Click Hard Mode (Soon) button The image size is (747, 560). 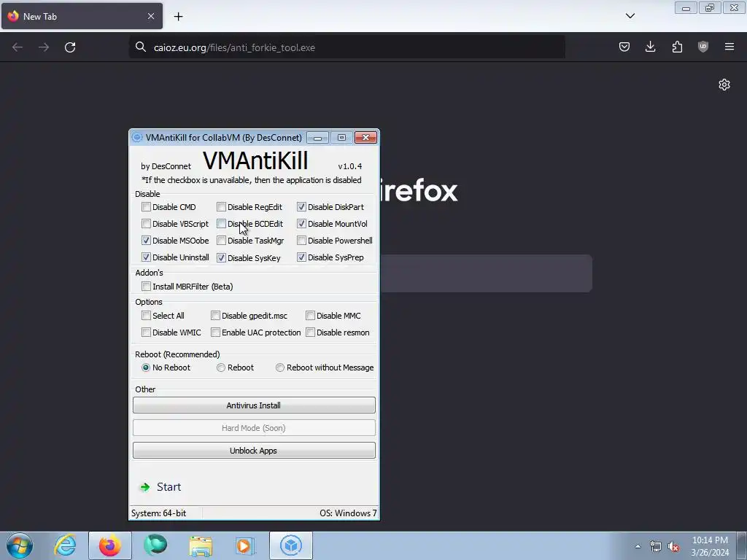click(254, 427)
